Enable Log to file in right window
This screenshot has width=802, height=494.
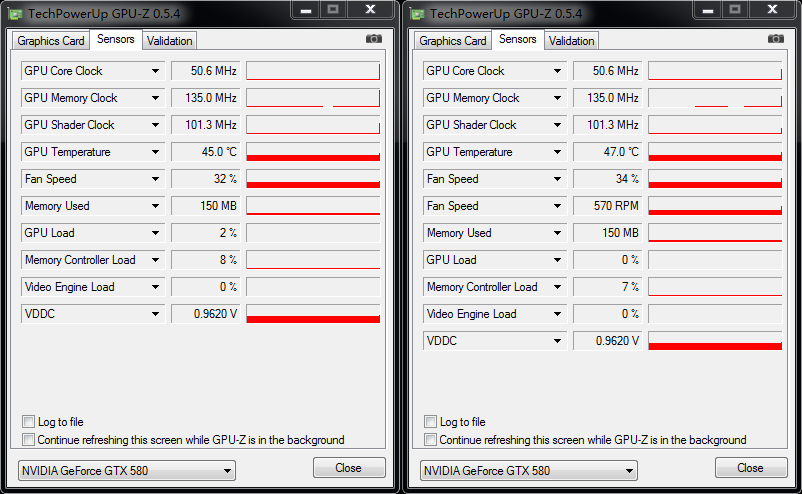[431, 421]
